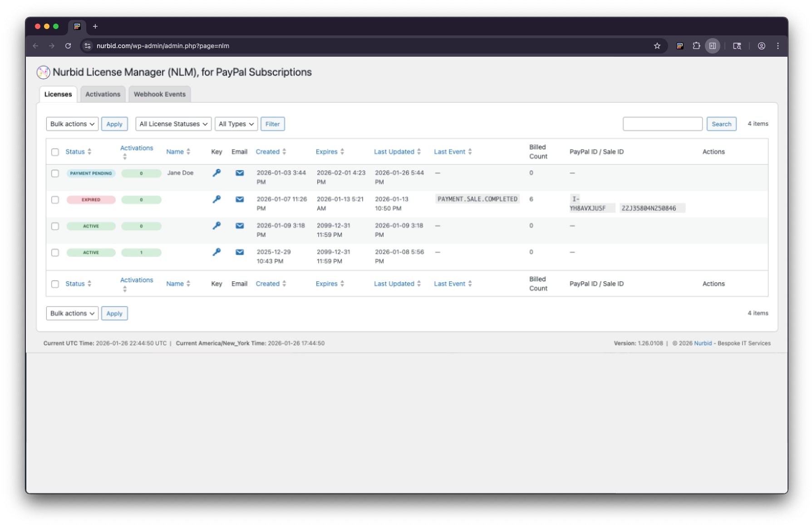The height and width of the screenshot is (525, 812).
Task: Click Version 1.26.0108 text in footer
Action: [638, 343]
